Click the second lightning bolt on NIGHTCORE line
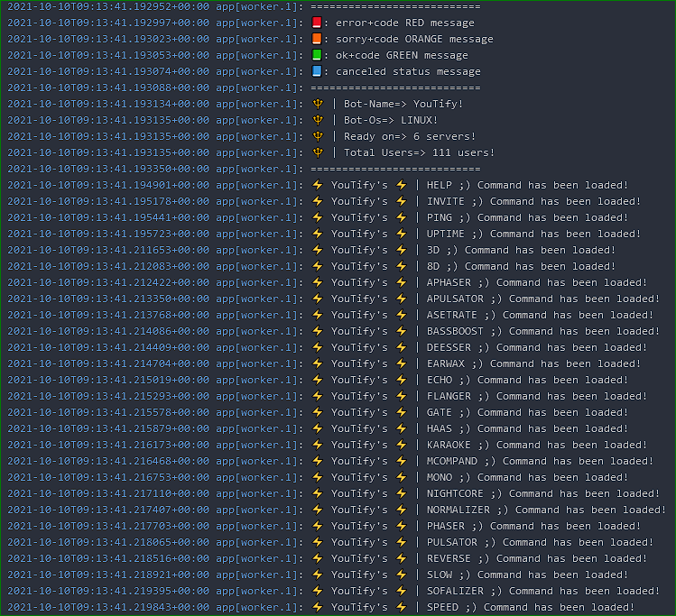This screenshot has height=616, width=676. [402, 493]
